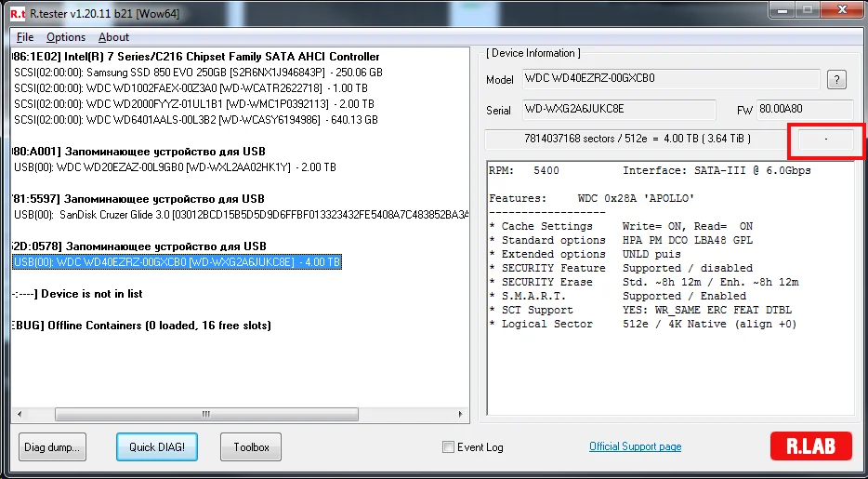Click the Extended options 'UNLD puis' line
This screenshot has height=479, width=868.
(585, 254)
